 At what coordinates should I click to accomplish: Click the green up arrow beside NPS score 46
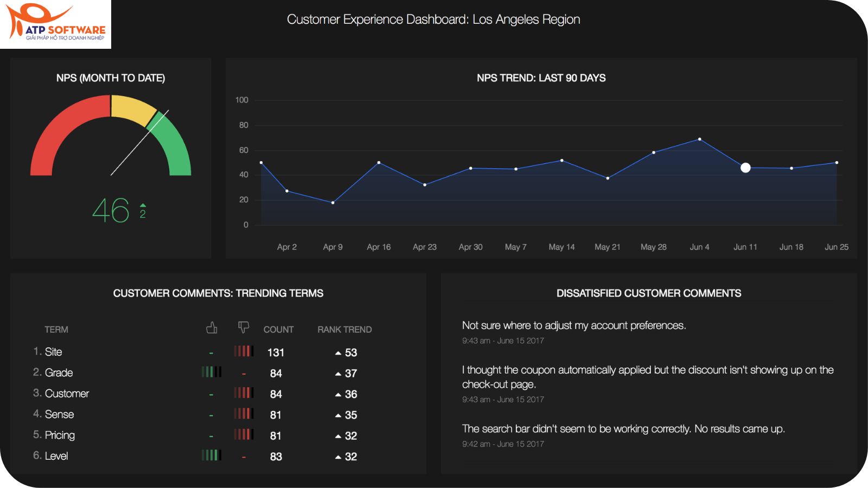pyautogui.click(x=143, y=206)
